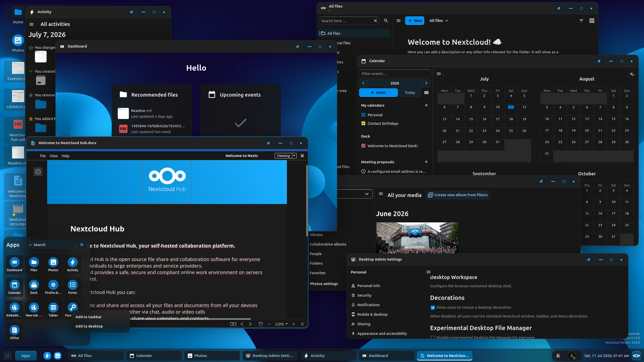Open the Apps button on the taskbar
This screenshot has width=644, height=362.
pos(26,356)
